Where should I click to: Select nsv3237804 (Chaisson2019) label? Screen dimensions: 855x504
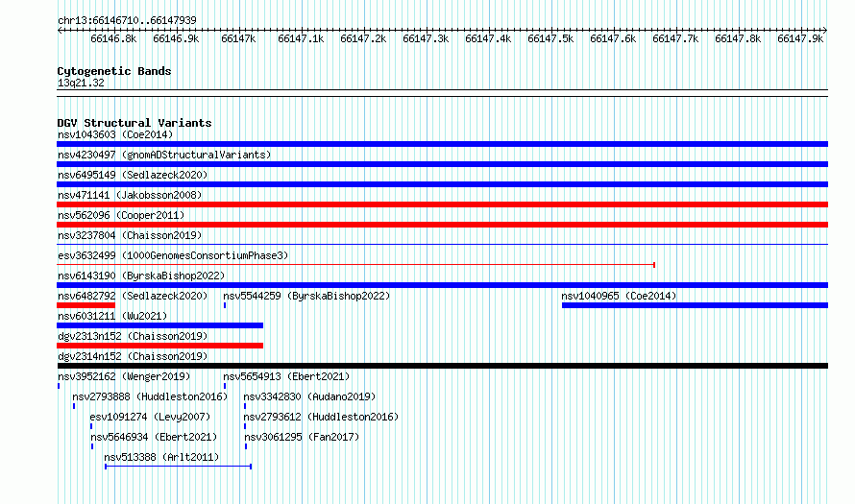coord(130,235)
